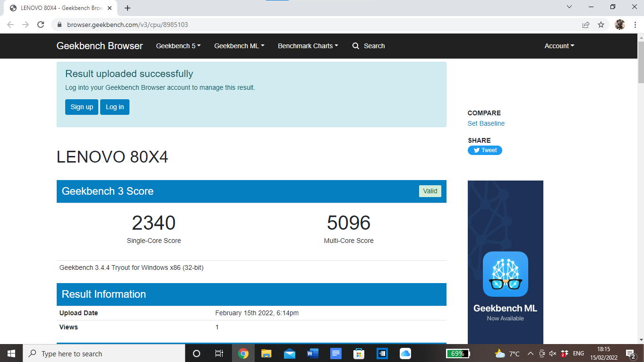Expand the tab search chevron
The height and width of the screenshot is (362, 644).
(x=569, y=7)
